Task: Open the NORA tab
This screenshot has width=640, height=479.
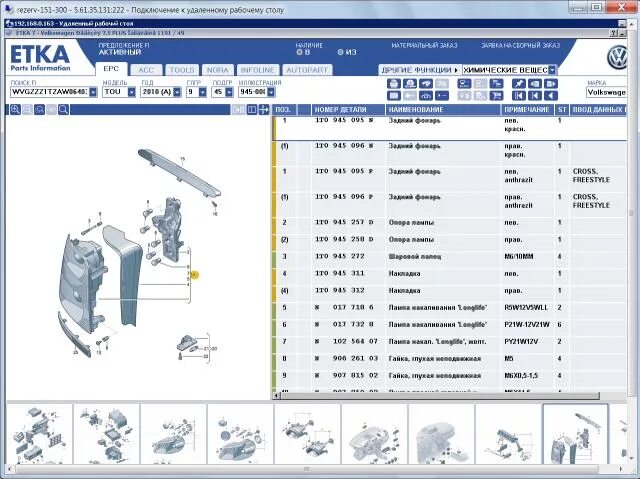Action: [218, 70]
